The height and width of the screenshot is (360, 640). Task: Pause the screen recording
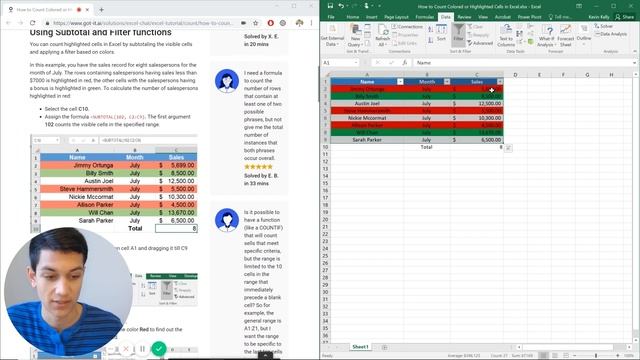142,349
